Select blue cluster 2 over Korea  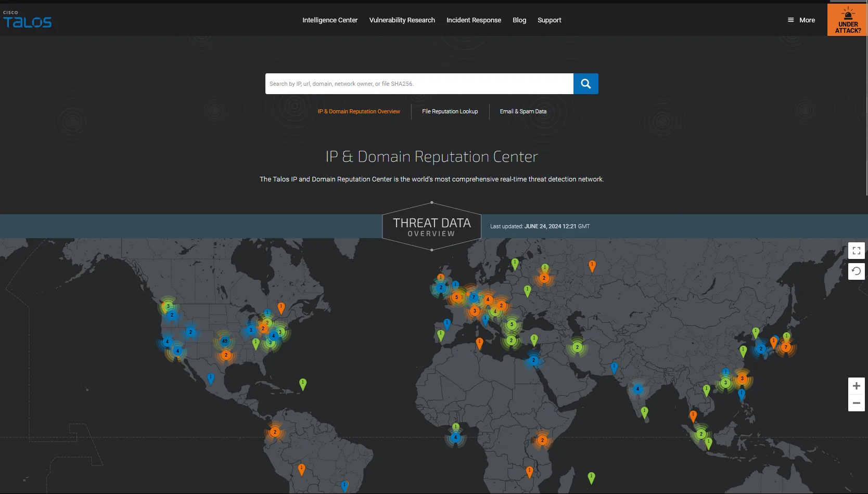[761, 348]
